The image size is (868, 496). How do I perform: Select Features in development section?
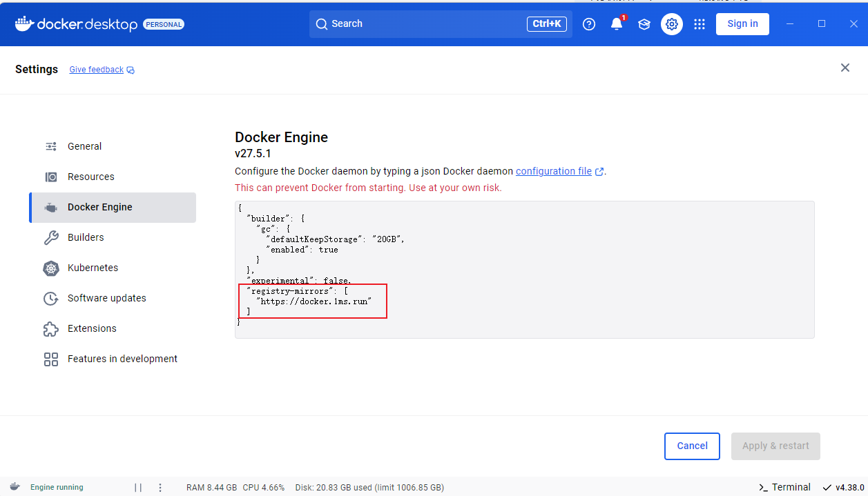point(122,359)
